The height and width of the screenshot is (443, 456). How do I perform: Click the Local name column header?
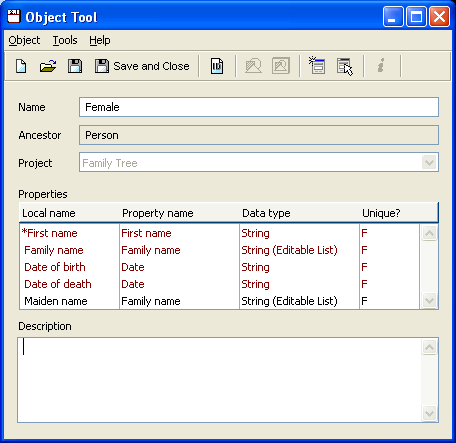[x=69, y=213]
